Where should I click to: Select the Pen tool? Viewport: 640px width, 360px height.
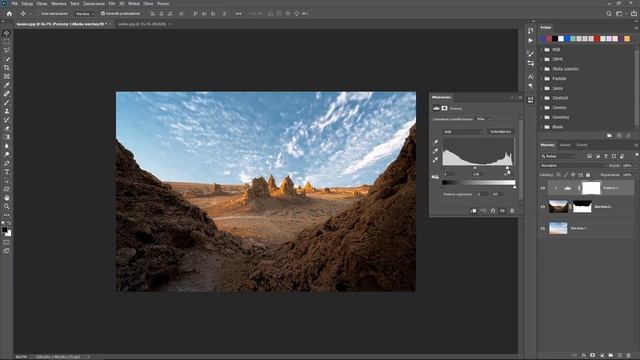click(7, 163)
